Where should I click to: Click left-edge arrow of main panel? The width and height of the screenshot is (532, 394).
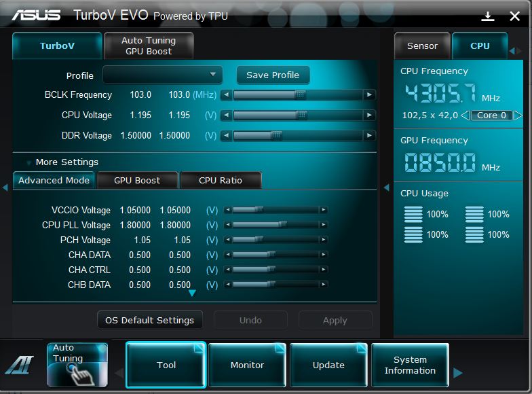tap(5, 187)
